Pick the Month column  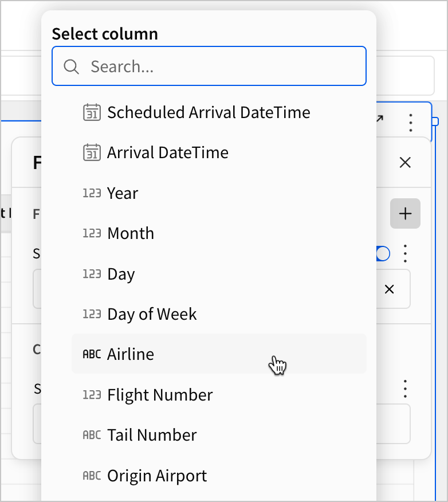point(131,233)
